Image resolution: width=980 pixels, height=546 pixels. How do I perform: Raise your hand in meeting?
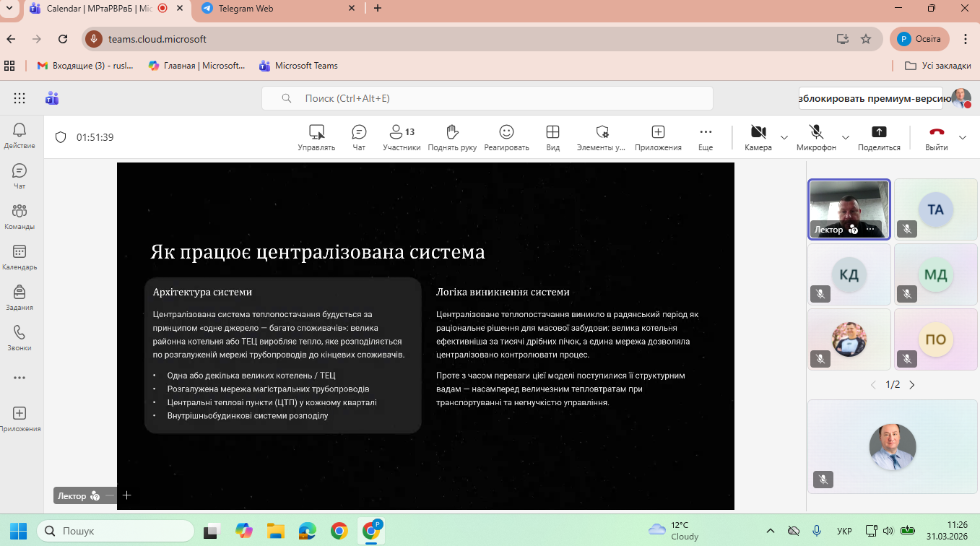click(452, 137)
